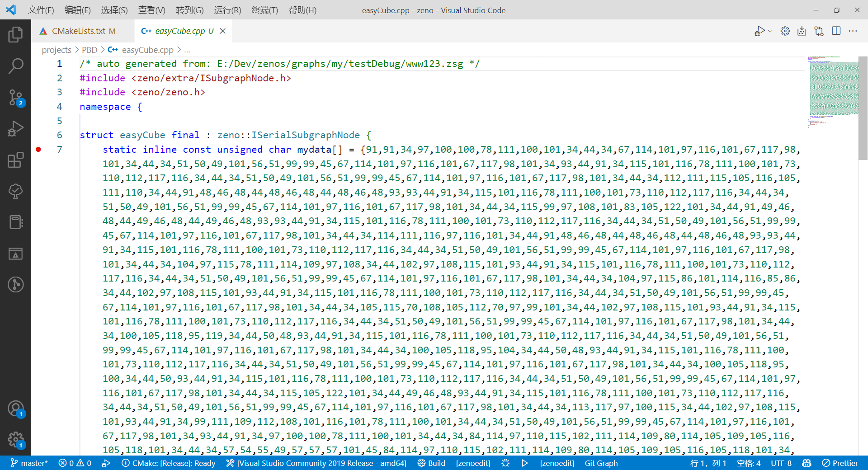Change build target [zenoedit] beside Build
868x470 pixels.
click(473, 463)
